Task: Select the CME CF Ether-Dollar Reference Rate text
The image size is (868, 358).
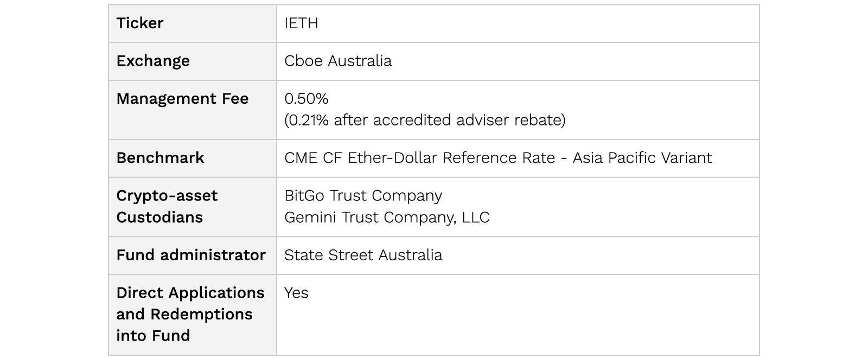Action: coord(420,158)
